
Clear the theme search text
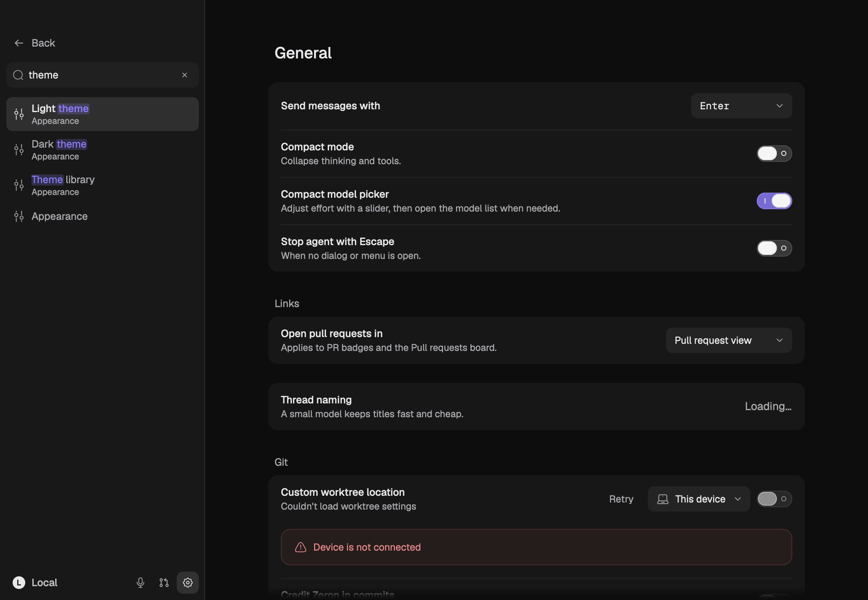[x=185, y=75]
